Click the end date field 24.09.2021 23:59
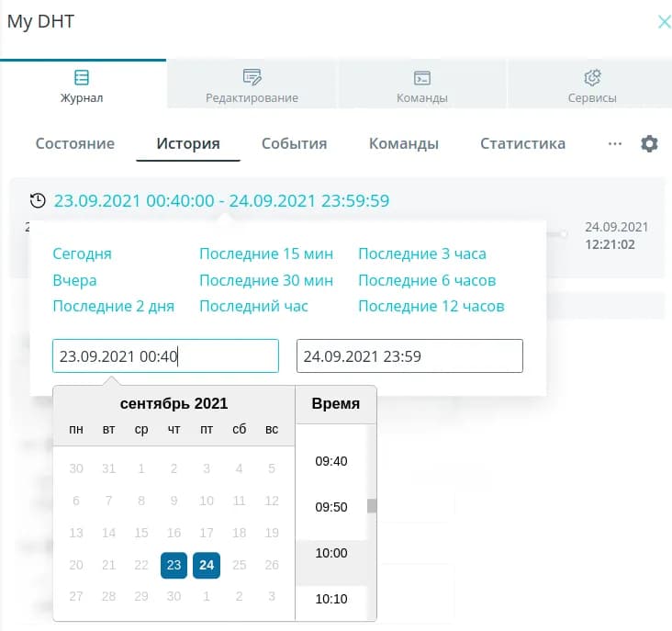Viewport: 672px width, 631px height. (409, 356)
